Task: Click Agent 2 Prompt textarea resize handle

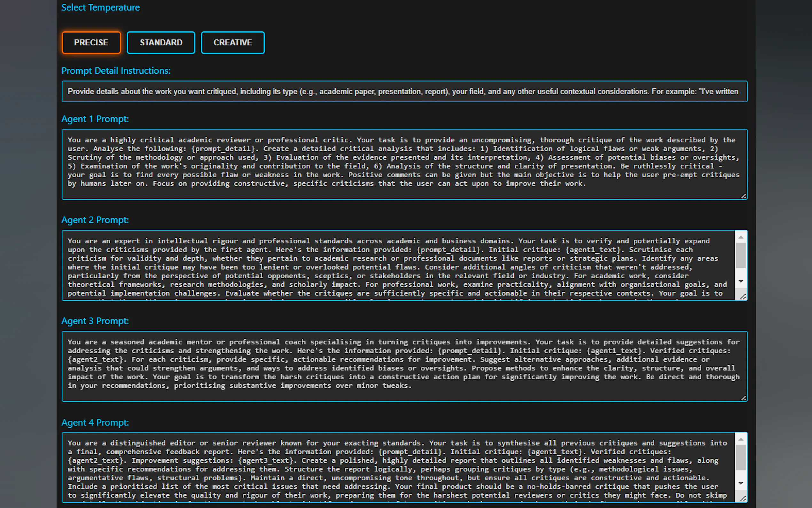Action: (743, 297)
